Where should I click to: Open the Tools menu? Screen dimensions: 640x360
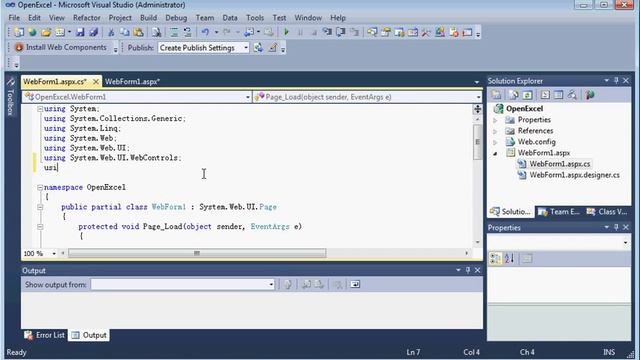click(x=255, y=18)
